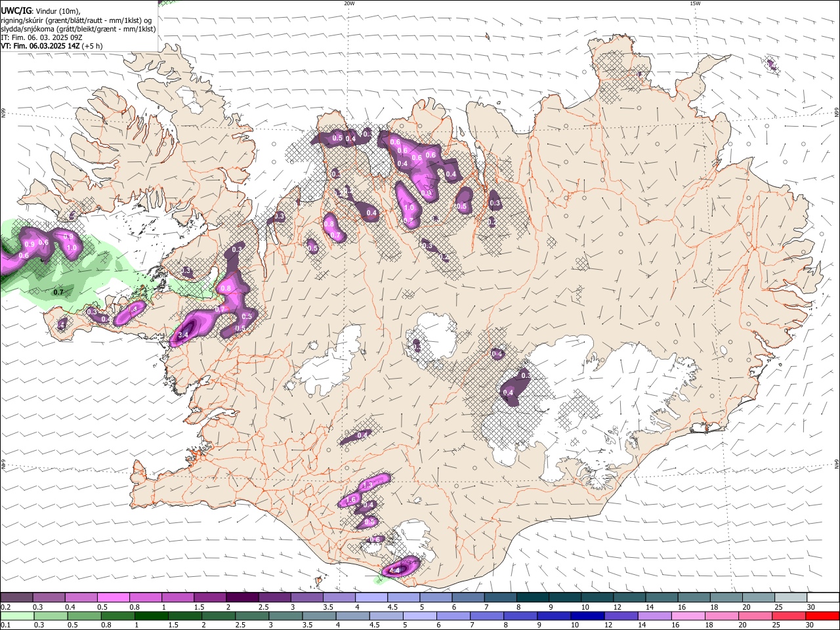Pick the 0.5 medium green swatch in rain scale

pos(84,616)
